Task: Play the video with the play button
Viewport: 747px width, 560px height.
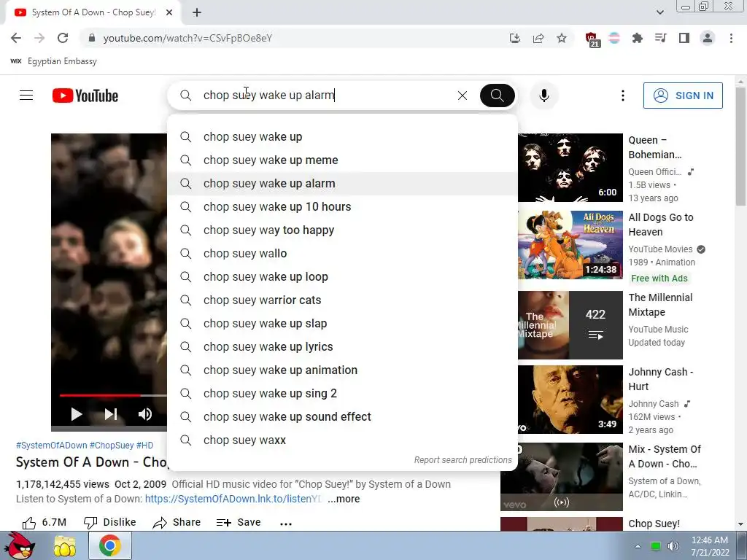Action: 76,414
